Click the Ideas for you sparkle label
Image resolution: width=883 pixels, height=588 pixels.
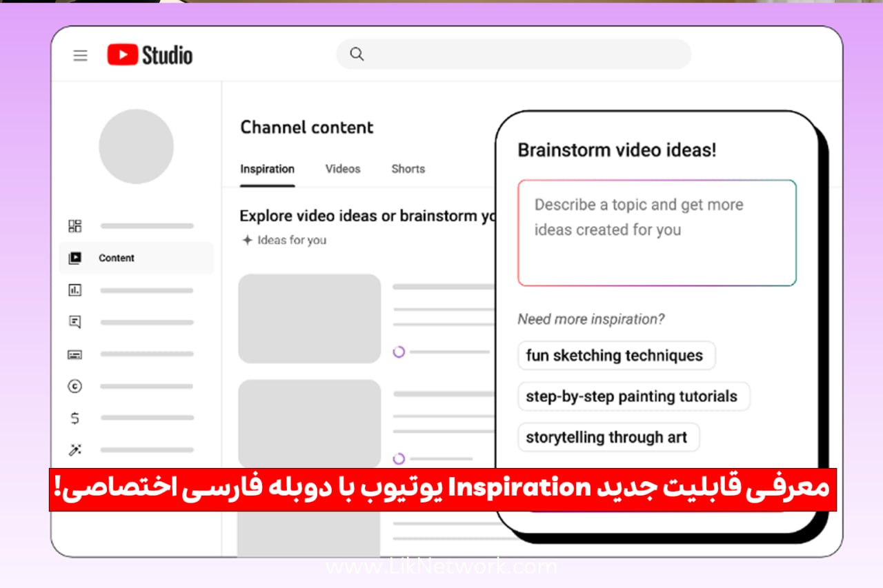click(284, 240)
